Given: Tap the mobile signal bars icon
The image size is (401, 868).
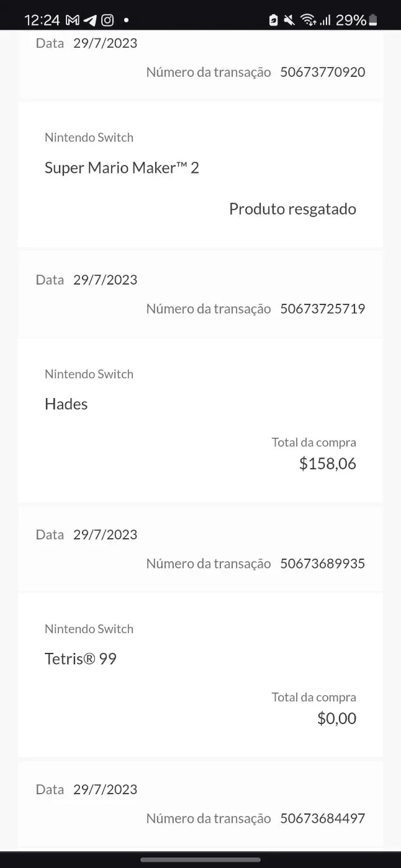Looking at the screenshot, I should pyautogui.click(x=325, y=20).
